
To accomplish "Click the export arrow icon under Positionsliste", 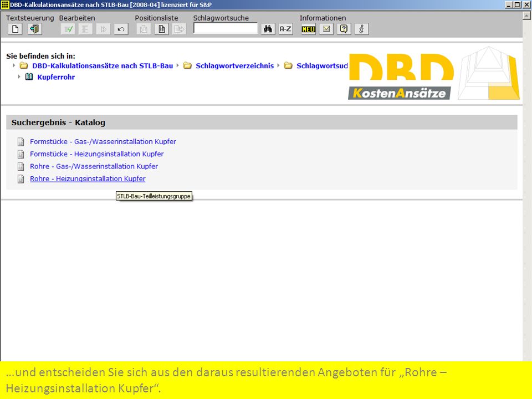I will (x=179, y=29).
